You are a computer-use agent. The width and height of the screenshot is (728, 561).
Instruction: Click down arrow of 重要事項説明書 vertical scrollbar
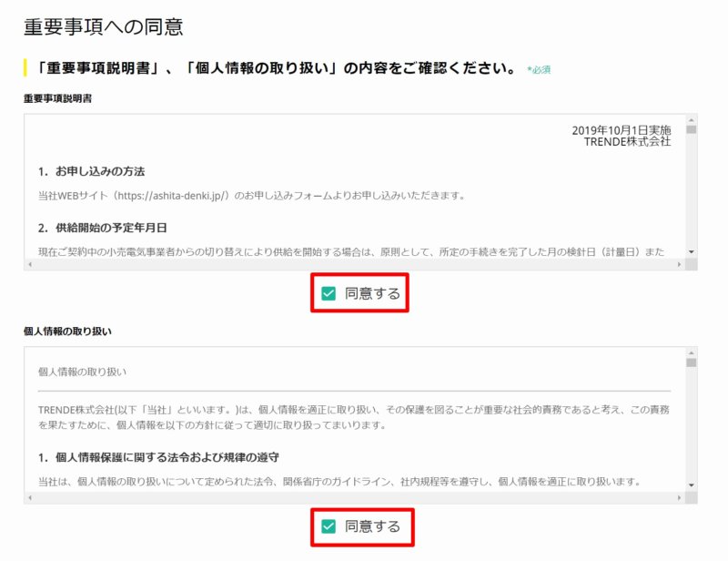point(692,252)
